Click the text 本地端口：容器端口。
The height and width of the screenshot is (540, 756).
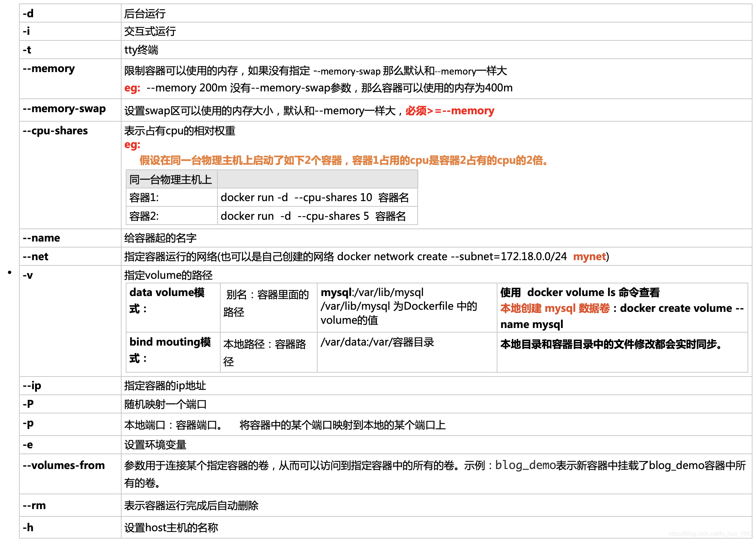pyautogui.click(x=174, y=425)
